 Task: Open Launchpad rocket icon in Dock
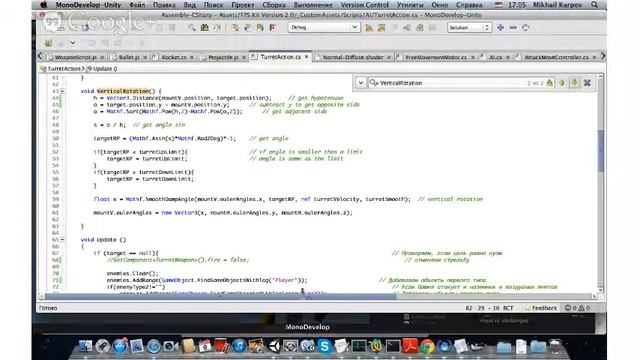click(x=102, y=346)
